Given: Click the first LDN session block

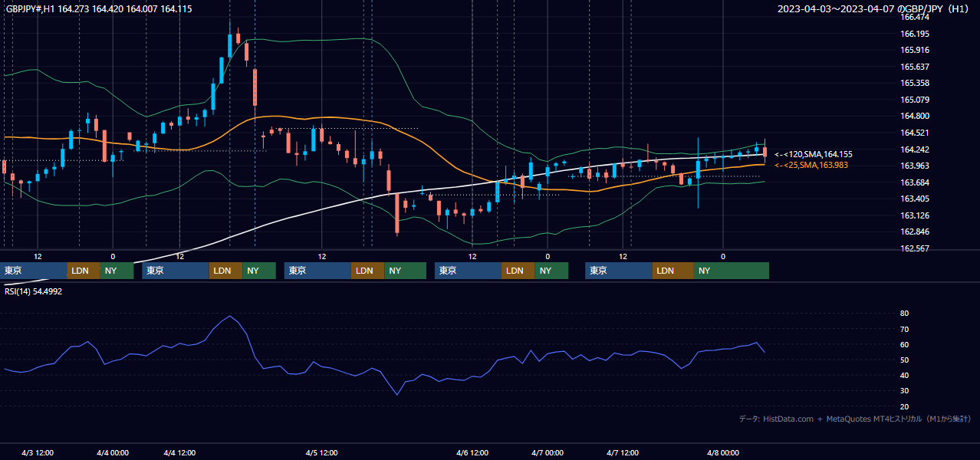Looking at the screenshot, I should (83, 271).
